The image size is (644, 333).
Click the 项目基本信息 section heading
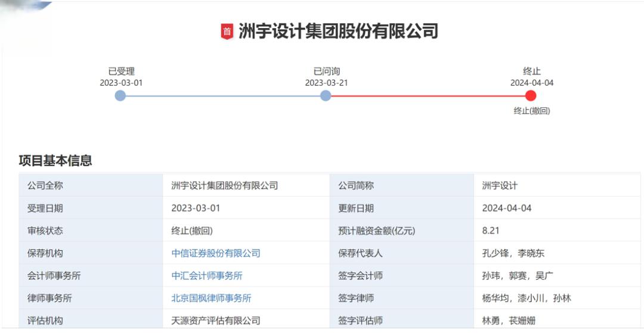(55, 160)
